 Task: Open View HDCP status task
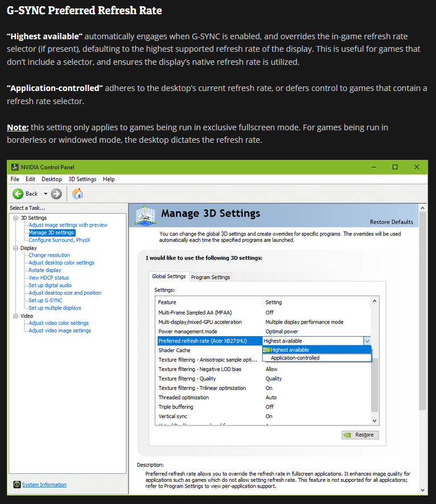[x=48, y=278]
